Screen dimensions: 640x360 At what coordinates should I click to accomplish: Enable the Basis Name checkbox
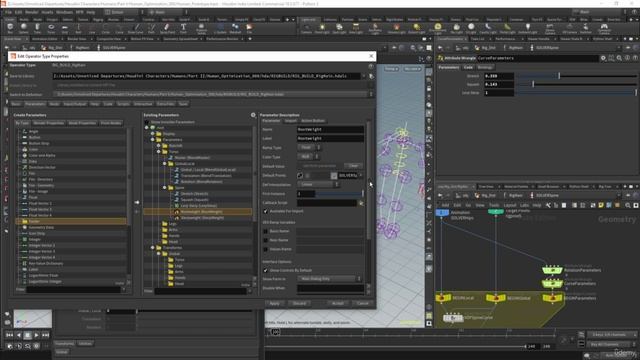pyautogui.click(x=266, y=231)
